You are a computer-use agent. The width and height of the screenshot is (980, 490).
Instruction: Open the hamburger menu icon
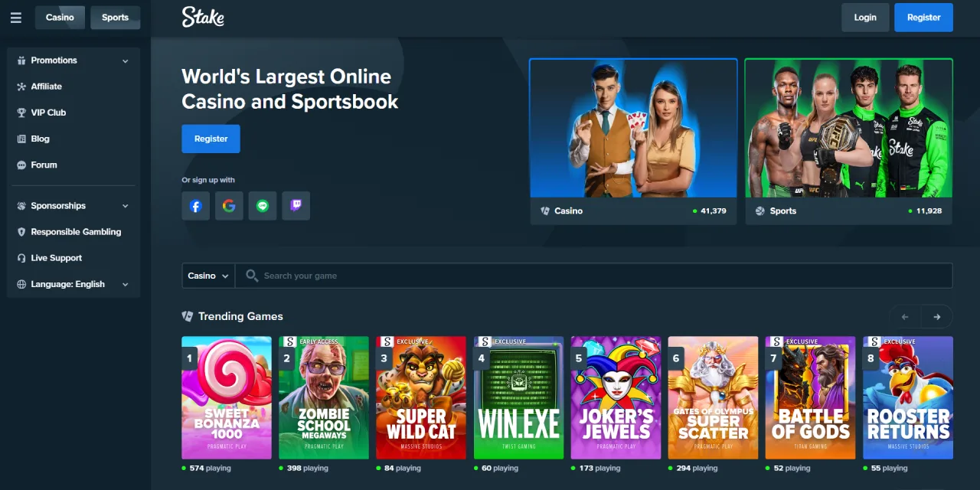click(16, 18)
